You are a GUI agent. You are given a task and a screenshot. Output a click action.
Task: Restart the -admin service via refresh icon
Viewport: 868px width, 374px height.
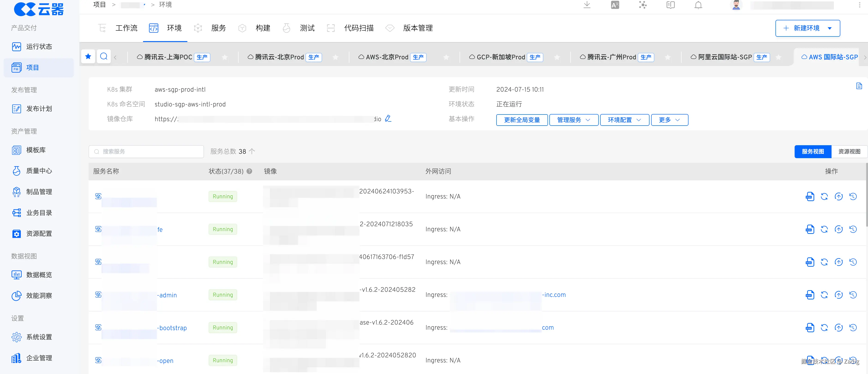824,295
